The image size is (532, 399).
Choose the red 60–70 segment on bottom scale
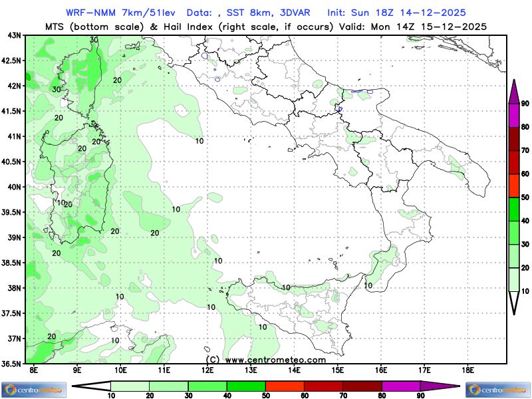[323, 386]
